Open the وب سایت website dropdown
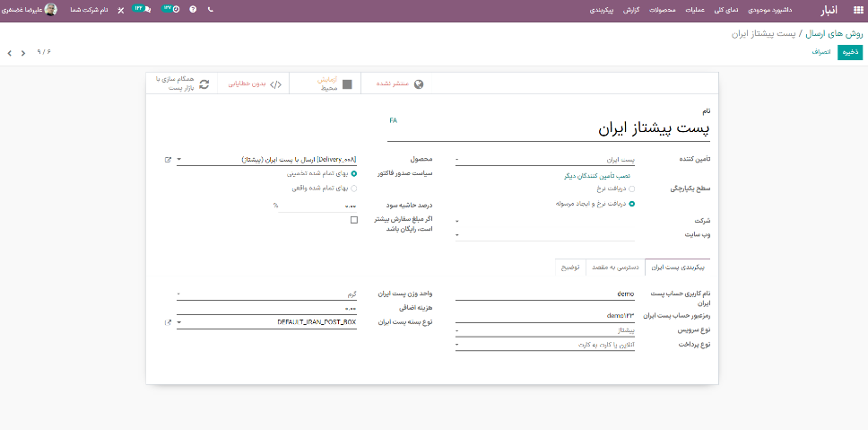Viewport: 868px width, 430px height. point(544,235)
